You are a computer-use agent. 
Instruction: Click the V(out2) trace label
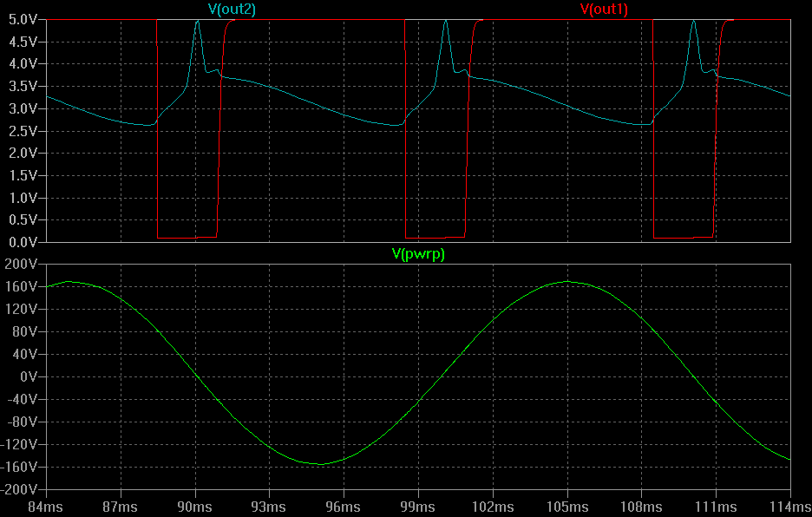point(232,9)
